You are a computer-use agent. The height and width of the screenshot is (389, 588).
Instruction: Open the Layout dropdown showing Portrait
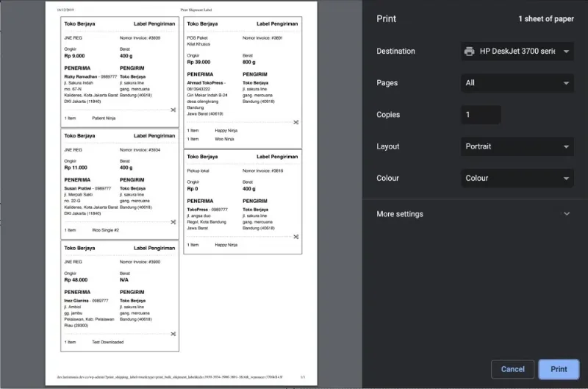pyautogui.click(x=517, y=146)
